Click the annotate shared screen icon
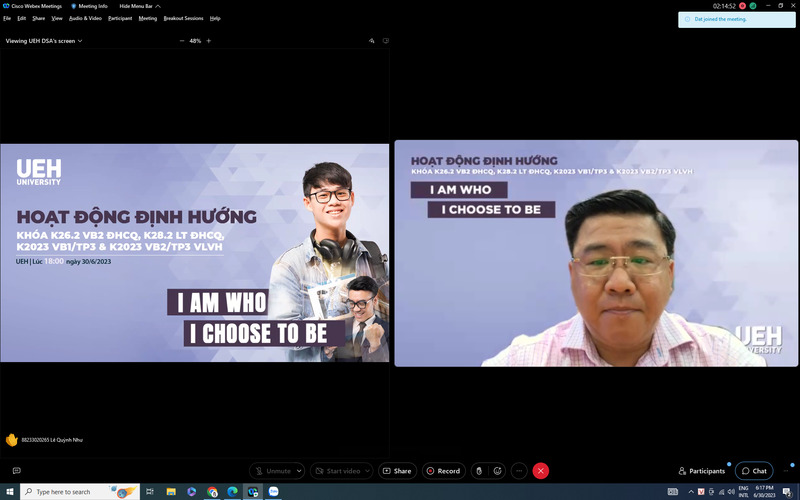Image resolution: width=800 pixels, height=500 pixels. click(371, 41)
